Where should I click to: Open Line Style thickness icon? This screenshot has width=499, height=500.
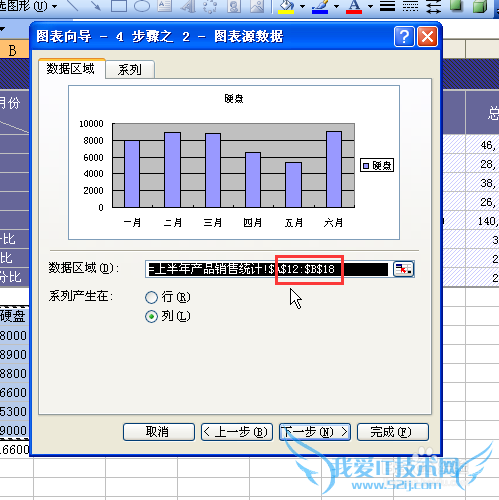[x=387, y=6]
